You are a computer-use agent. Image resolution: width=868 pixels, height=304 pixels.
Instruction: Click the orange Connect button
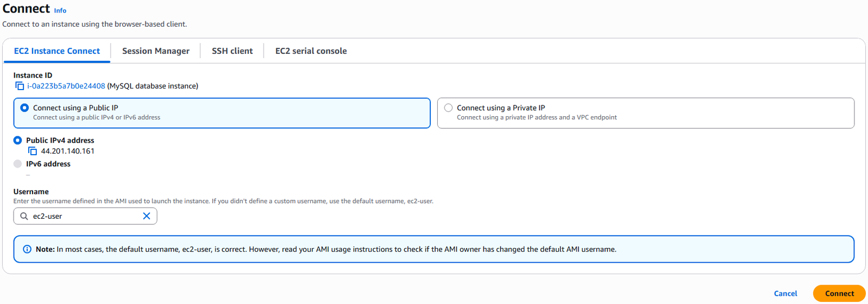pos(839,294)
